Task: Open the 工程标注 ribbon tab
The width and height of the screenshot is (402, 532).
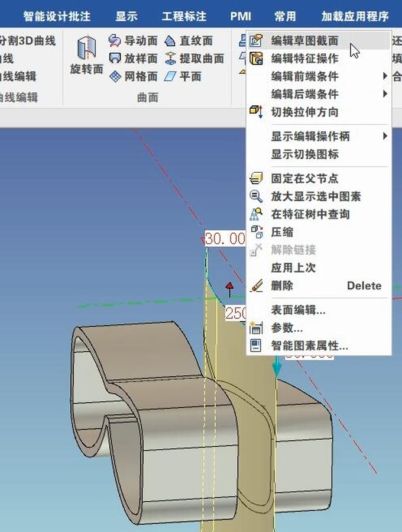Action: tap(184, 17)
